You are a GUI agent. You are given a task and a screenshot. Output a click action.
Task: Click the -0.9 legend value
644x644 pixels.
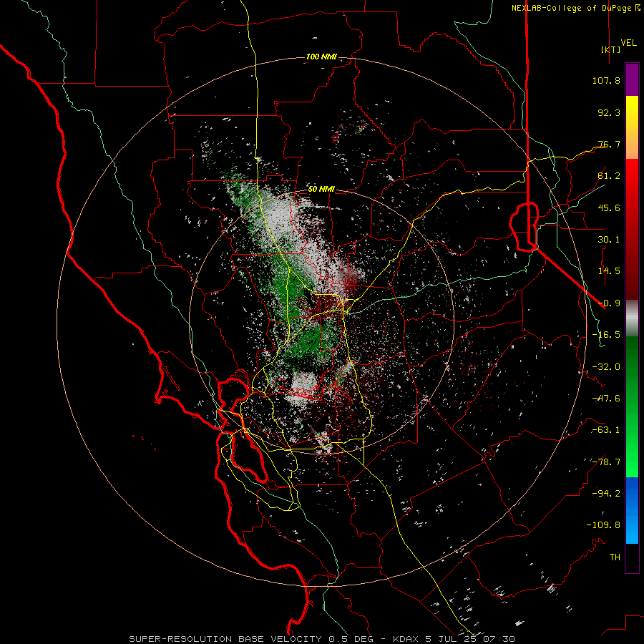609,303
